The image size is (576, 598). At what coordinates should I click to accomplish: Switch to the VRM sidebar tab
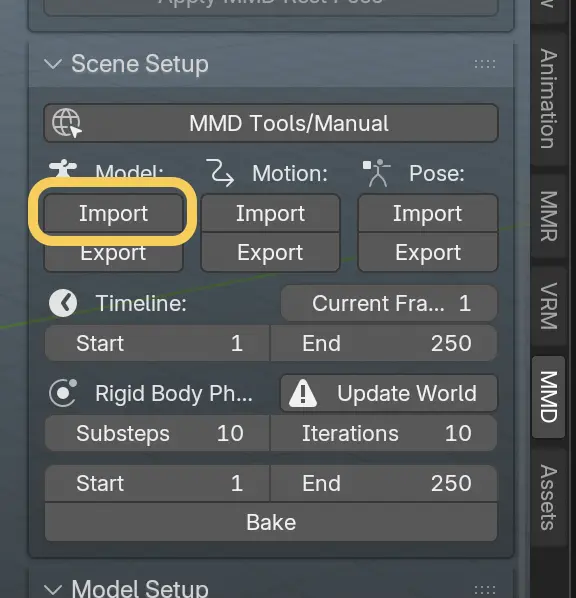point(549,306)
